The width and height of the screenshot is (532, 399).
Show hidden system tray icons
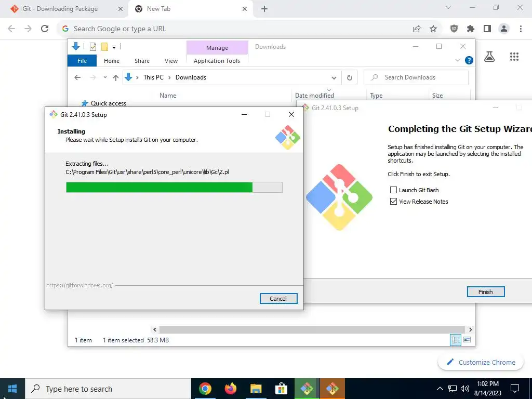click(x=440, y=389)
